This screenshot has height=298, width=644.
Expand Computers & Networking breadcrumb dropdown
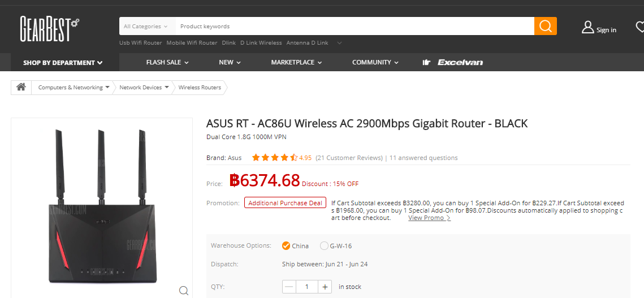coord(107,87)
